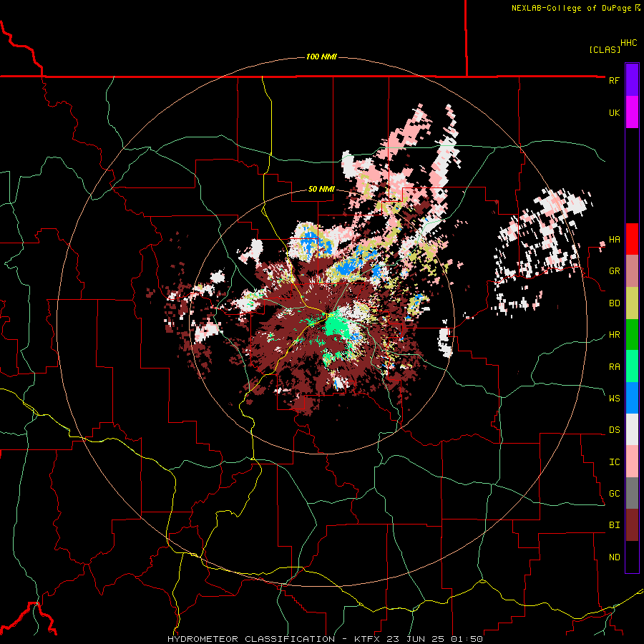
Task: Select the BD yellow legend block
Action: [x=632, y=303]
